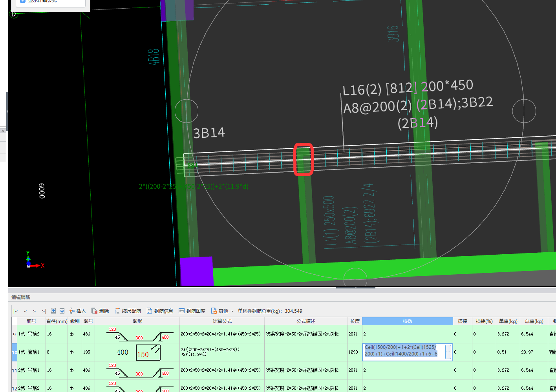556x392 pixels.
Task: Select the 1跨.吊筋2 name cell
Action: click(x=31, y=334)
